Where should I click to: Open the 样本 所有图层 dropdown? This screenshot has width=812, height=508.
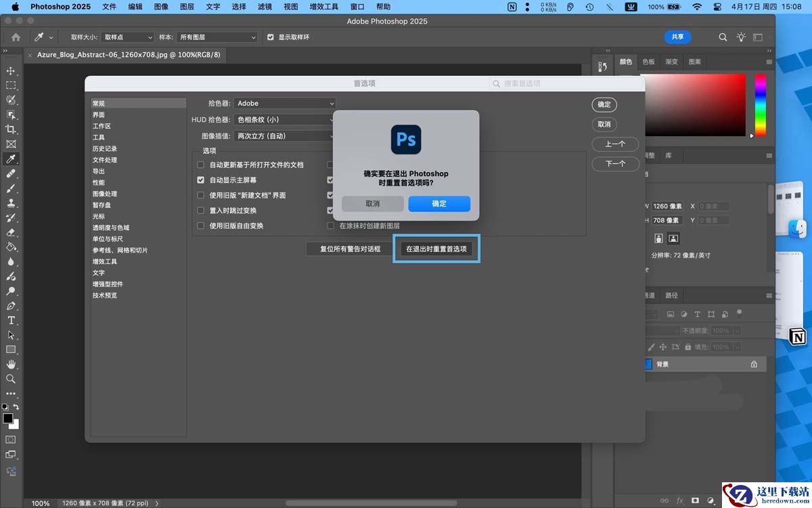[218, 37]
